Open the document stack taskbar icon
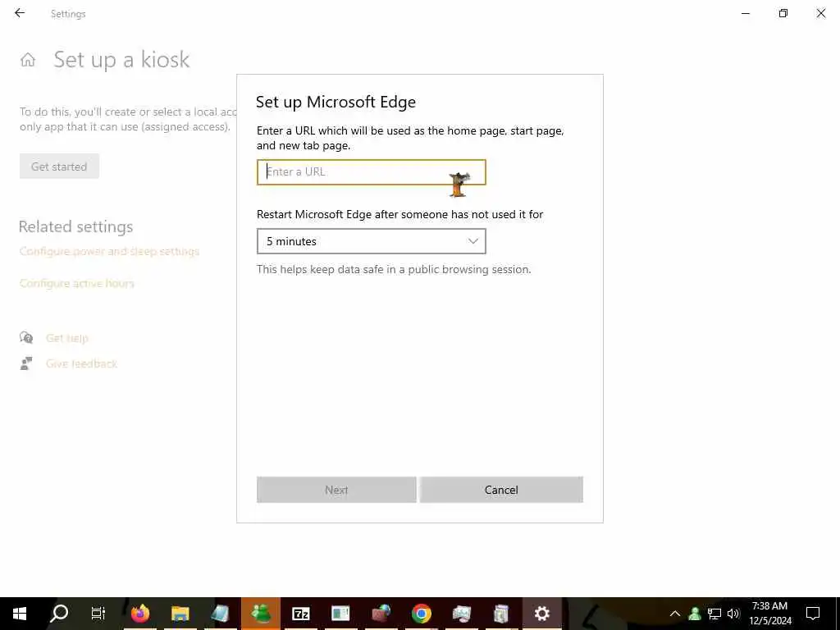This screenshot has width=840, height=630. point(501,614)
